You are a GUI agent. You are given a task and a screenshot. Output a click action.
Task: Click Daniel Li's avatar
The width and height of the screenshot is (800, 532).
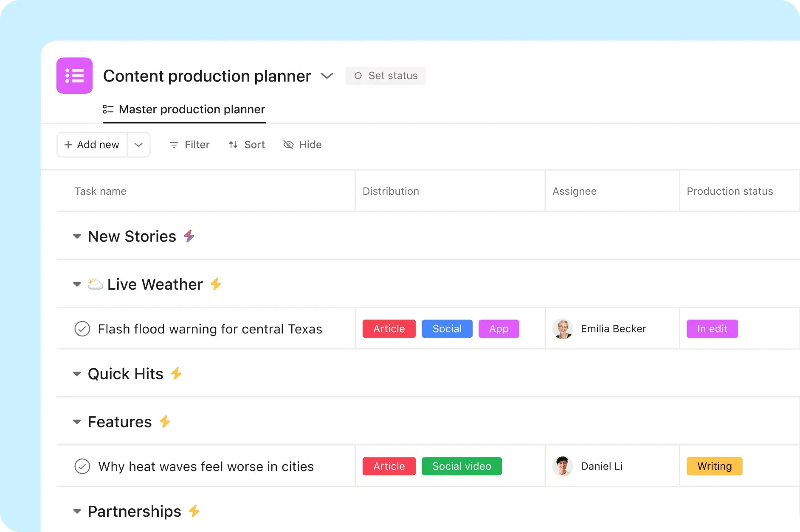pos(562,466)
